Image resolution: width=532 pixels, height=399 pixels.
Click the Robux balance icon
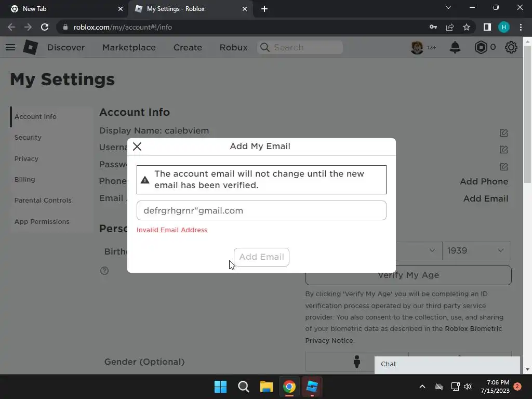coord(481,47)
